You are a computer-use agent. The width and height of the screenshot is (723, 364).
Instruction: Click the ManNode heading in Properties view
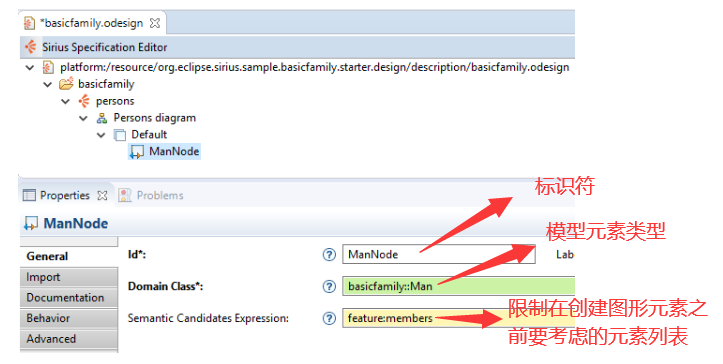tap(76, 224)
